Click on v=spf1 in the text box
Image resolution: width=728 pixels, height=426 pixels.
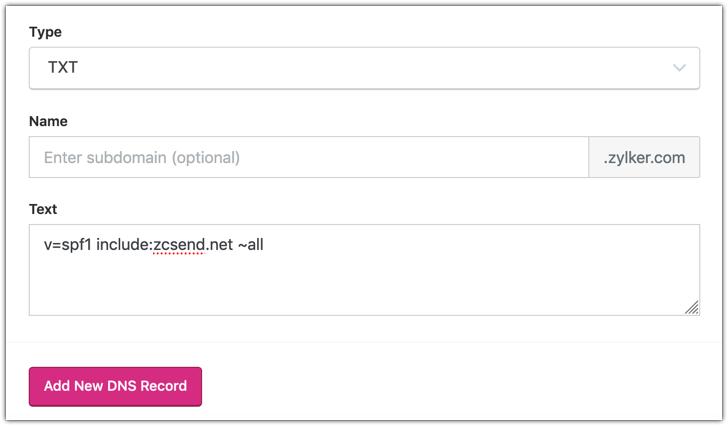pyautogui.click(x=69, y=245)
